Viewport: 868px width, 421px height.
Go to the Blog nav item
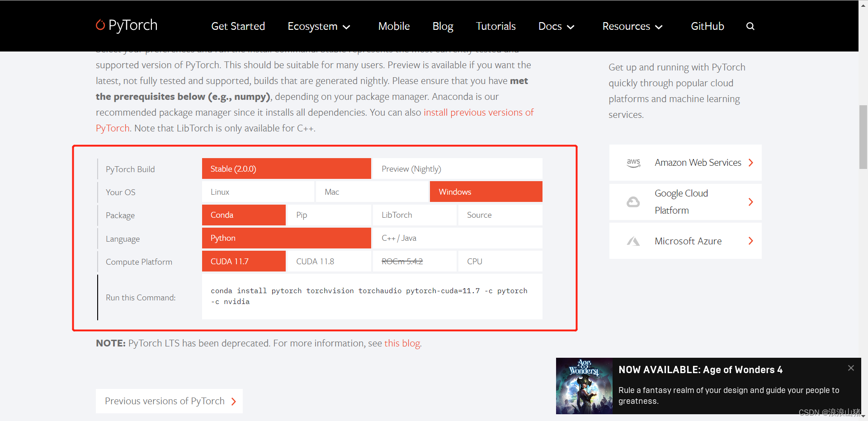tap(443, 26)
